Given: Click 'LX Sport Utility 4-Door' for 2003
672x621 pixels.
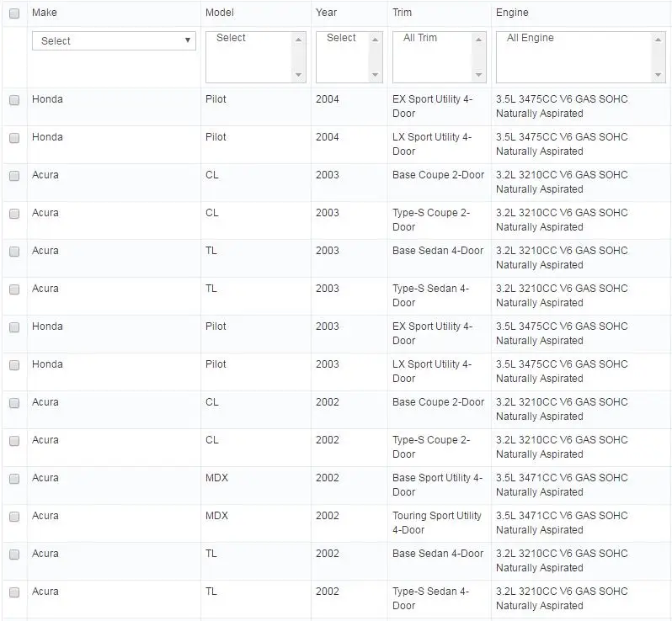Looking at the screenshot, I should (x=432, y=371).
